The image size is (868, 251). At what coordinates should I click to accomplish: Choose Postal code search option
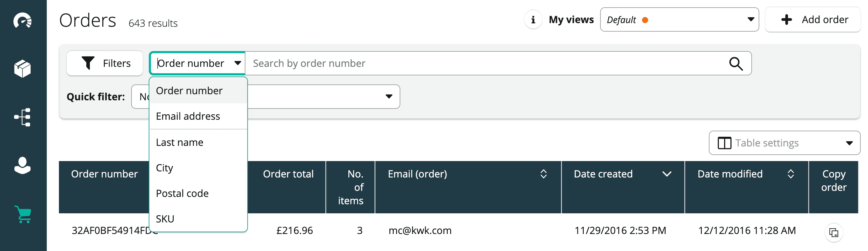coord(182,193)
